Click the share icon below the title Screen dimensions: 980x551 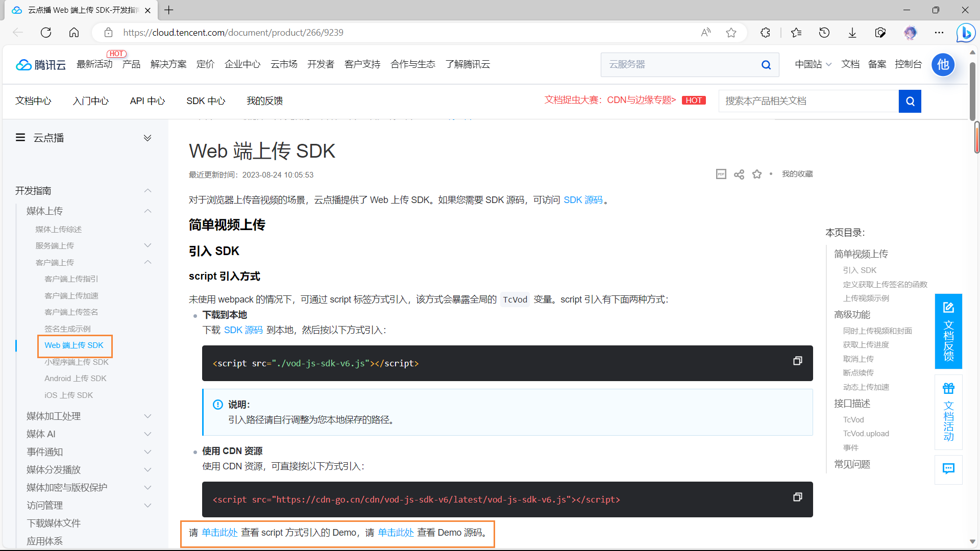[739, 174]
